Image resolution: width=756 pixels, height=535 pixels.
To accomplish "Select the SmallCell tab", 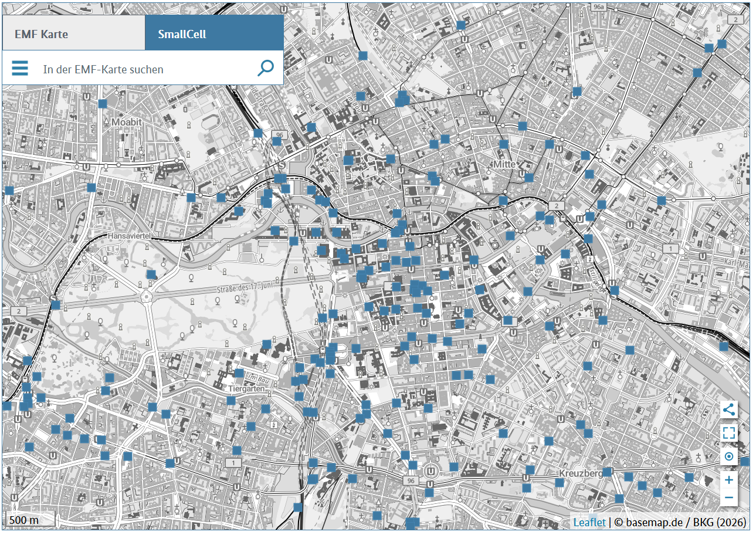I will point(214,33).
